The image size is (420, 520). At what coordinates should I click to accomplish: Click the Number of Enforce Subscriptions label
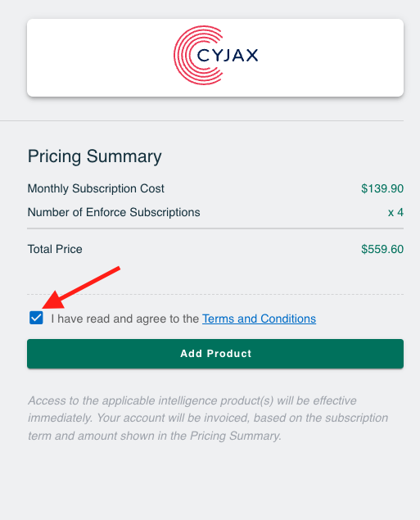tap(114, 212)
